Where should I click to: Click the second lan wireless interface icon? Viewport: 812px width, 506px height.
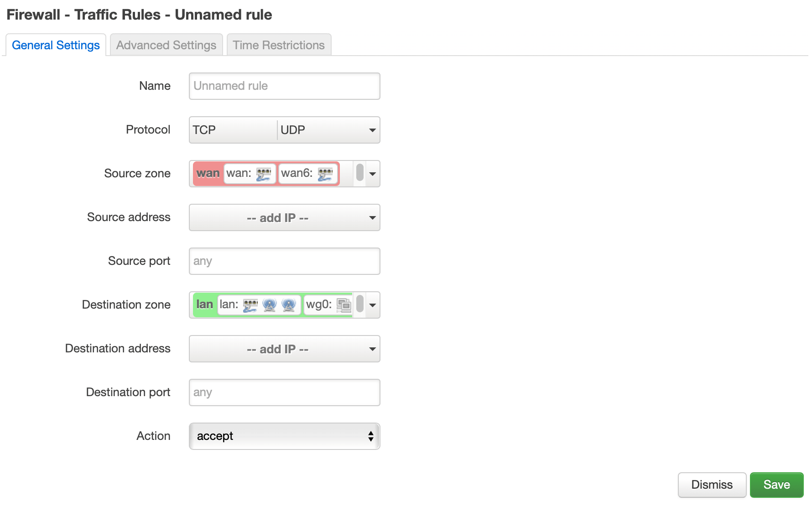(289, 305)
